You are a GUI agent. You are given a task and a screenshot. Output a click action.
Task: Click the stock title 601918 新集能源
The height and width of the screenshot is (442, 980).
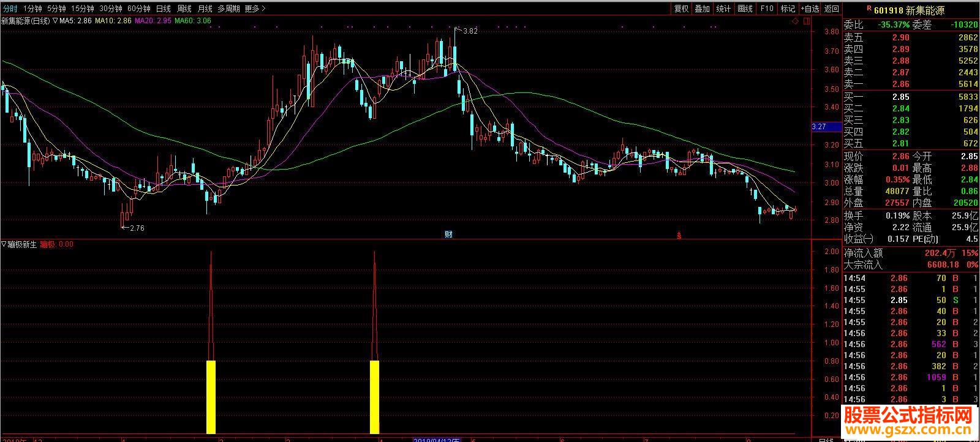910,10
